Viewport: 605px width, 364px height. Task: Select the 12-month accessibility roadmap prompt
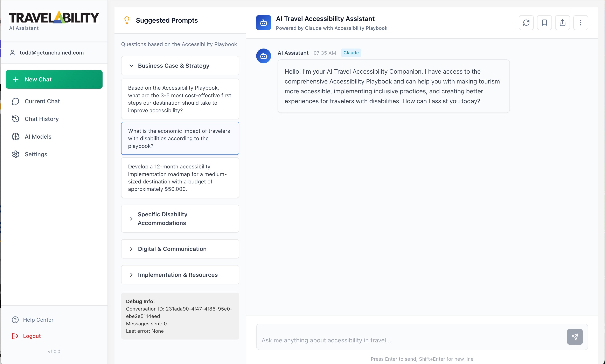pos(180,178)
